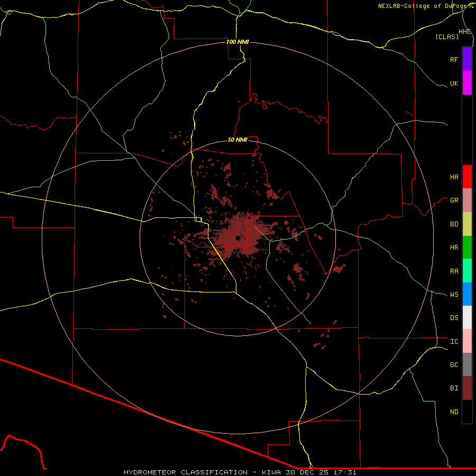The height and width of the screenshot is (476, 476).
Task: Click the BI dark red legend swatch
Action: coord(467,388)
